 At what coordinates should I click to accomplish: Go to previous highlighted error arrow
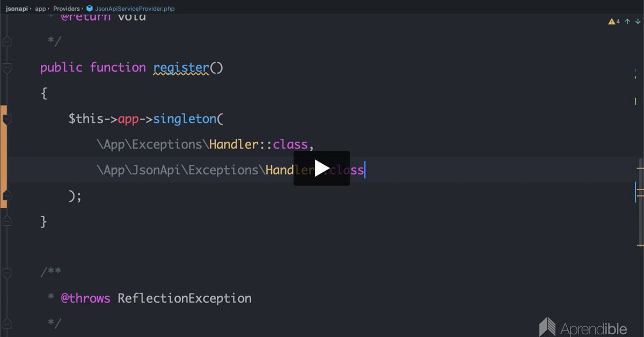(x=627, y=21)
